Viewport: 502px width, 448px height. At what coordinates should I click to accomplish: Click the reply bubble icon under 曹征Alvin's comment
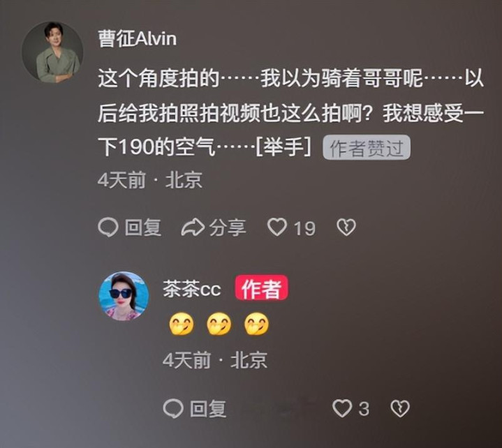pos(108,227)
